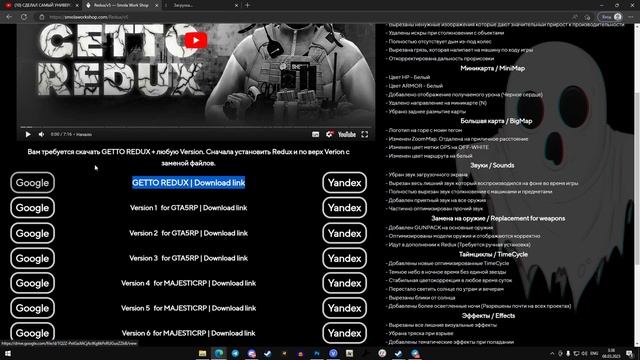Open the browser three-dot menu
This screenshot has width=640, height=360.
631,17
